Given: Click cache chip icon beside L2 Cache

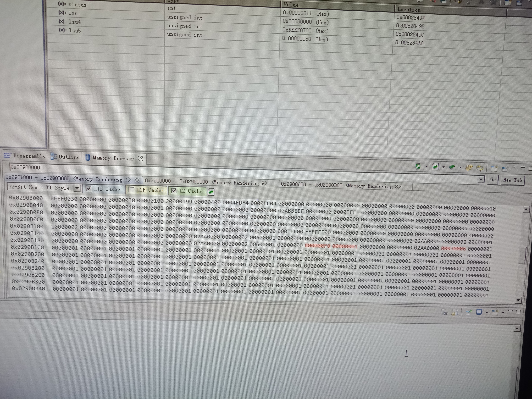Looking at the screenshot, I should (211, 192).
